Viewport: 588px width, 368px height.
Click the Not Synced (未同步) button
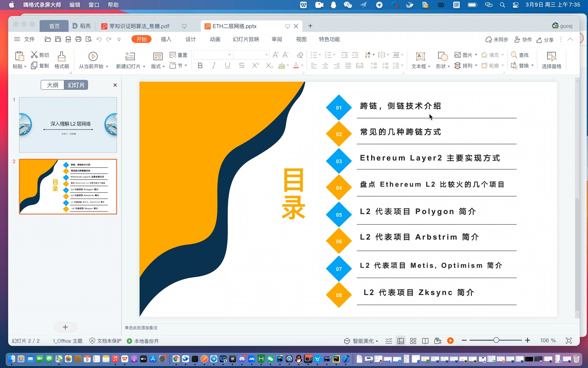pyautogui.click(x=497, y=40)
